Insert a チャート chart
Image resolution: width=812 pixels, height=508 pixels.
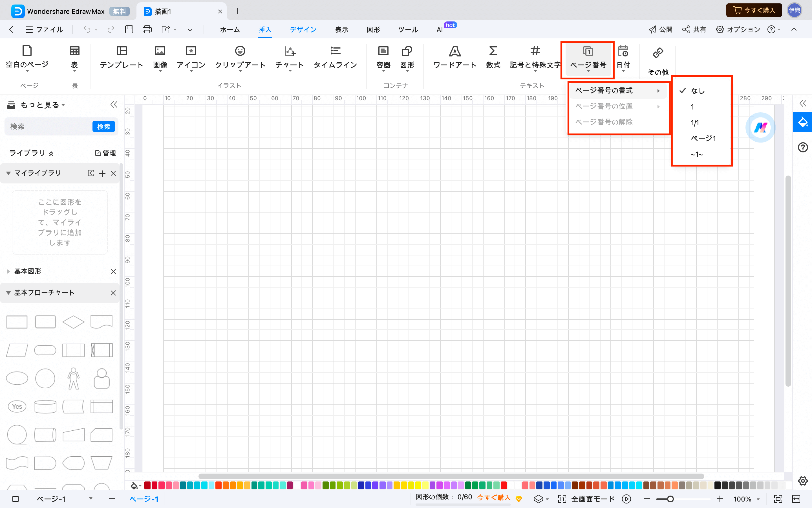pyautogui.click(x=290, y=58)
